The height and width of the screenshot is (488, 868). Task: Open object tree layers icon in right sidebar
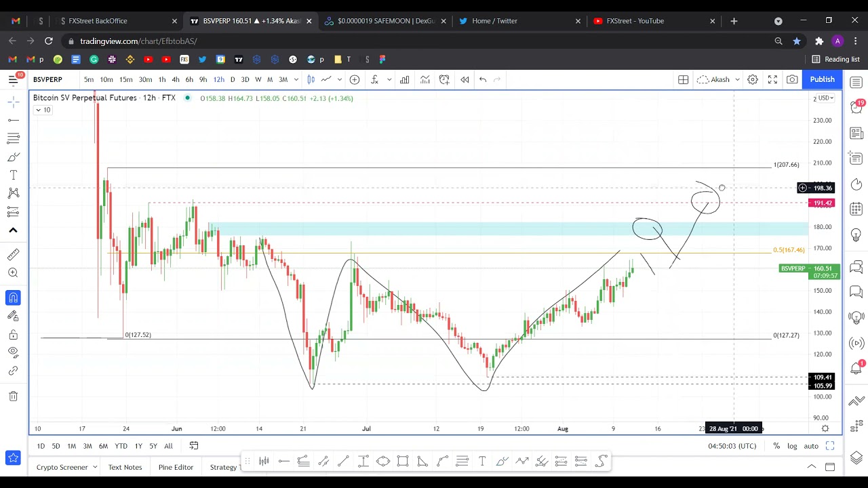point(856,458)
